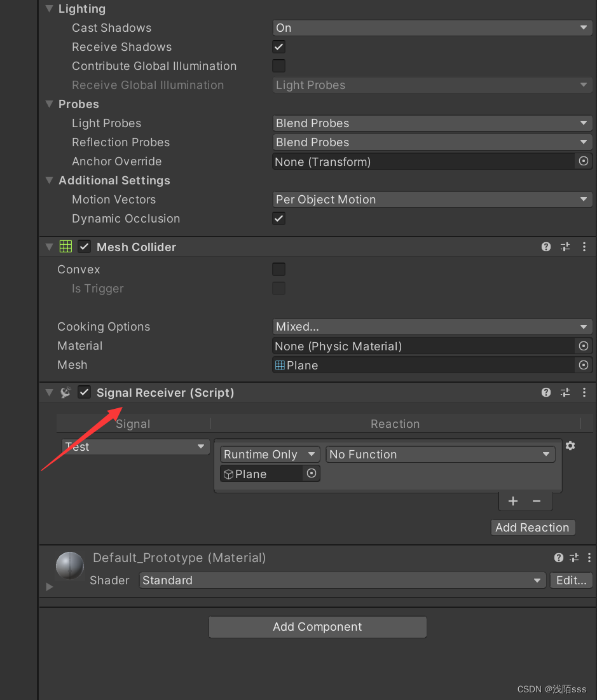Click the Edit button next to Standard shader

click(570, 580)
